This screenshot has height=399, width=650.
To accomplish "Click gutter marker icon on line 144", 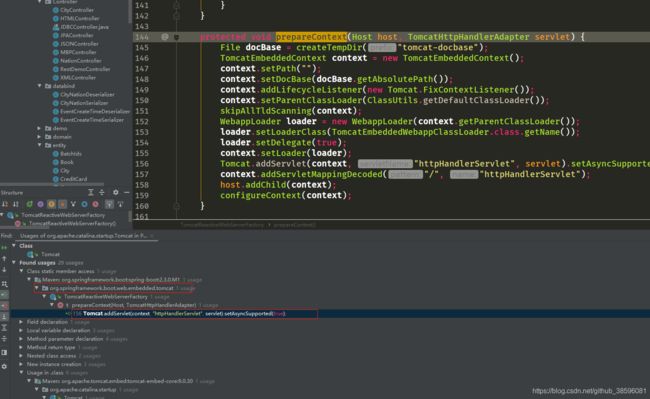I will click(x=165, y=37).
